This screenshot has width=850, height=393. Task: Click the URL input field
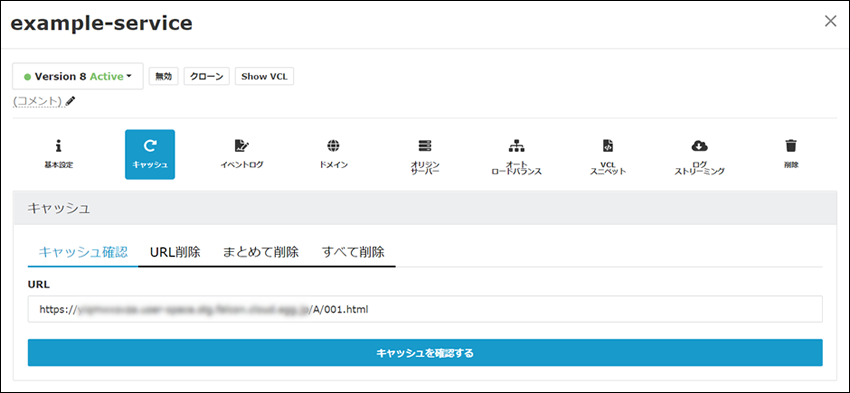pos(425,309)
